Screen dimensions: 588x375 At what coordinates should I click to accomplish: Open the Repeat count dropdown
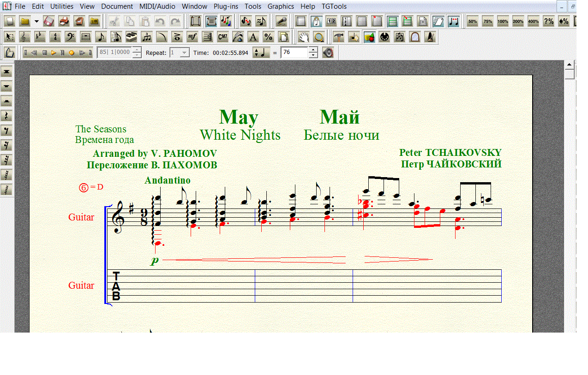pyautogui.click(x=185, y=53)
